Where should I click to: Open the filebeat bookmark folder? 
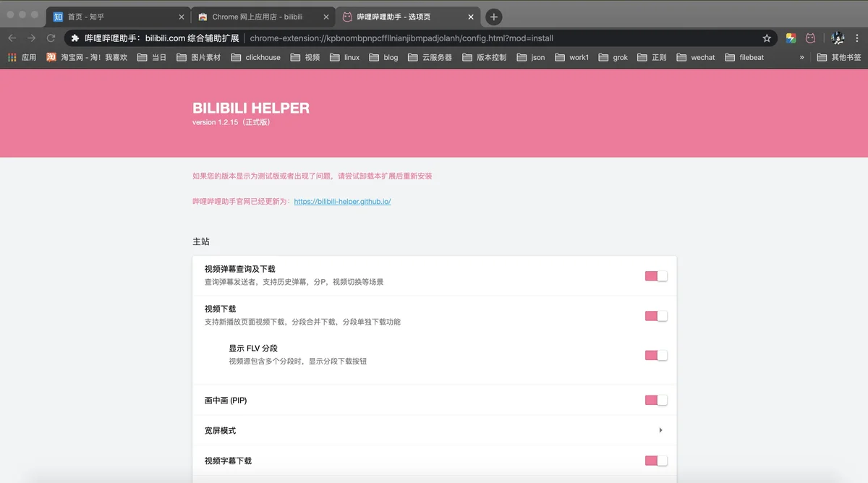click(744, 57)
